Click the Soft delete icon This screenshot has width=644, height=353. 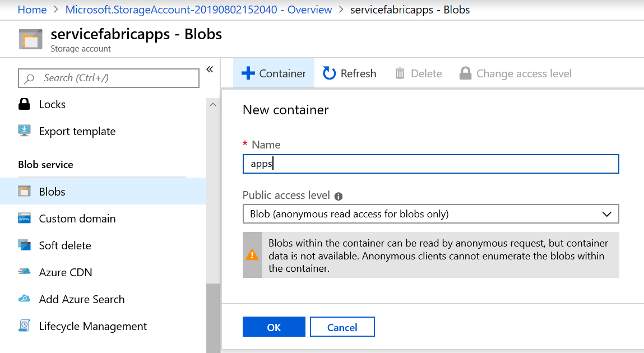pyautogui.click(x=24, y=245)
